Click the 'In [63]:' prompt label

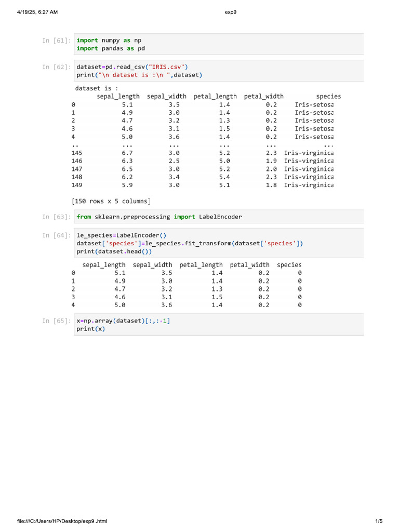[56, 217]
